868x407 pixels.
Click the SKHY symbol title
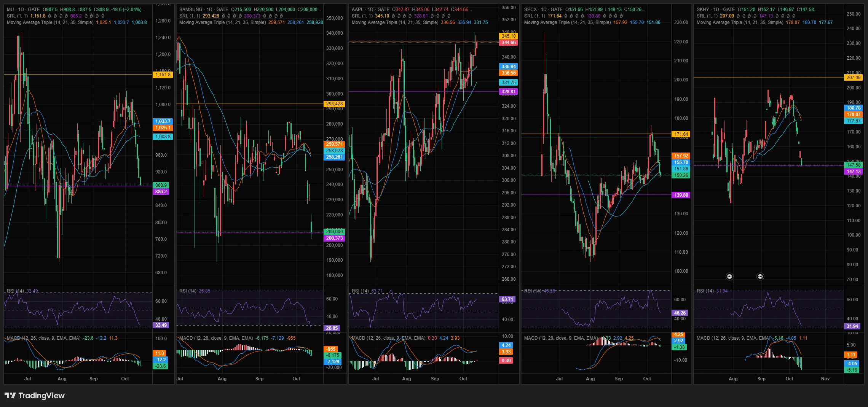(x=703, y=9)
